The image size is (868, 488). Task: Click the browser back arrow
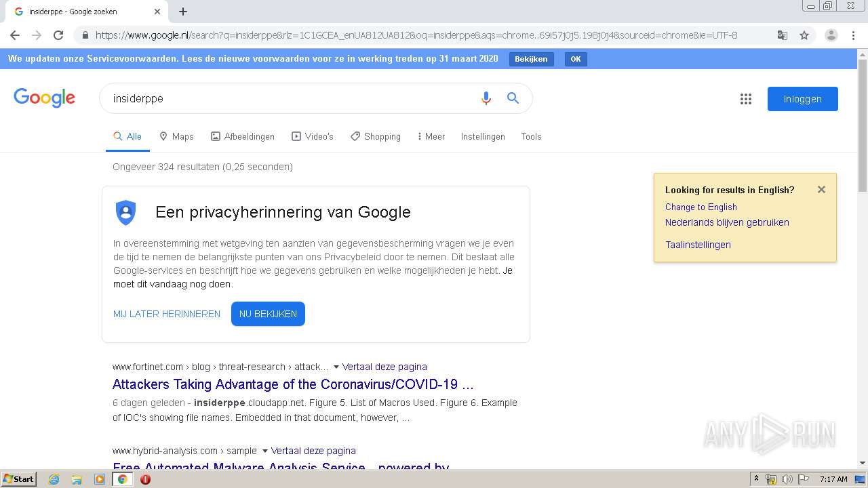pyautogui.click(x=15, y=35)
